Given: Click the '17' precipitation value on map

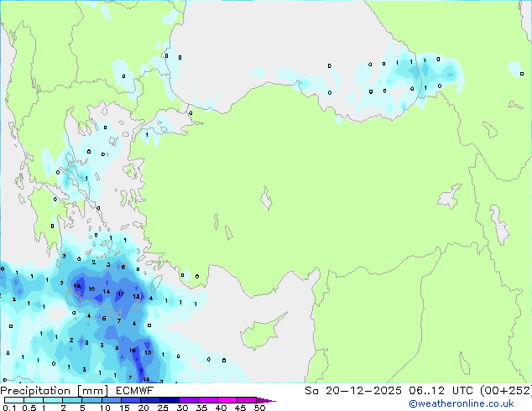Looking at the screenshot, I should (x=121, y=294).
